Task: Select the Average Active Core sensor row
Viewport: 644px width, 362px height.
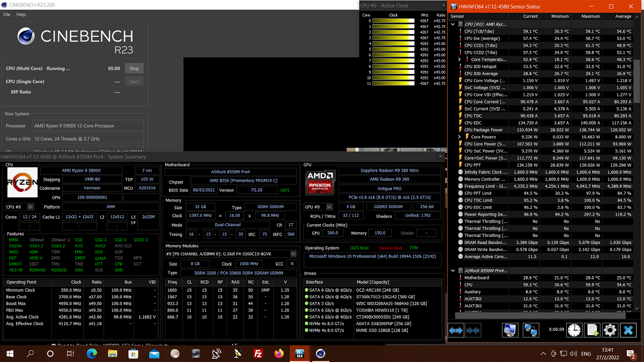Action: [x=541, y=256]
